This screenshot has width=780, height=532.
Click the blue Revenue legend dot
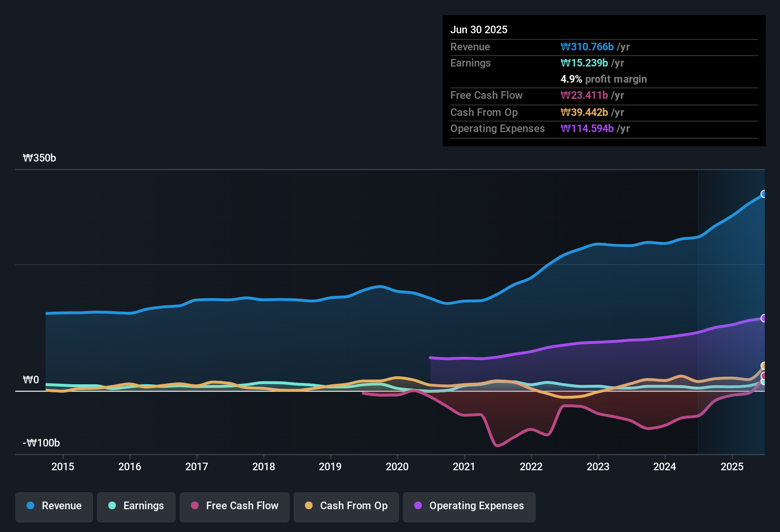(x=30, y=506)
